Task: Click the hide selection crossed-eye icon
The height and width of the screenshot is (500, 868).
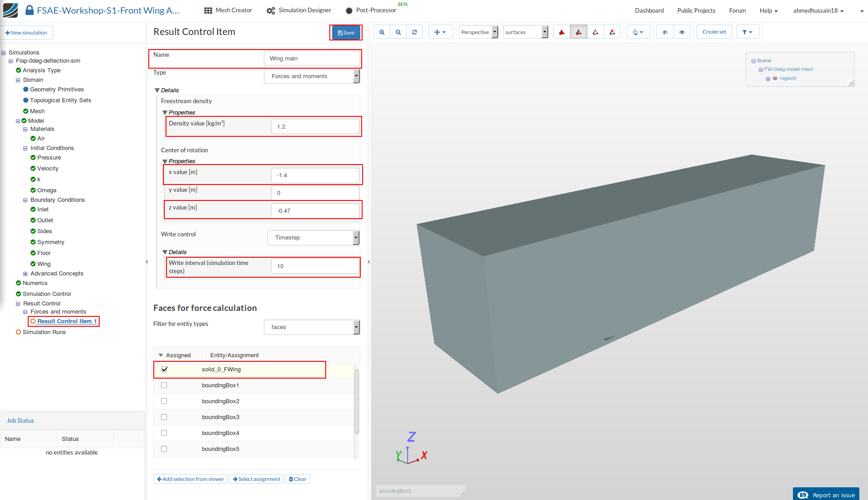Action: point(665,32)
